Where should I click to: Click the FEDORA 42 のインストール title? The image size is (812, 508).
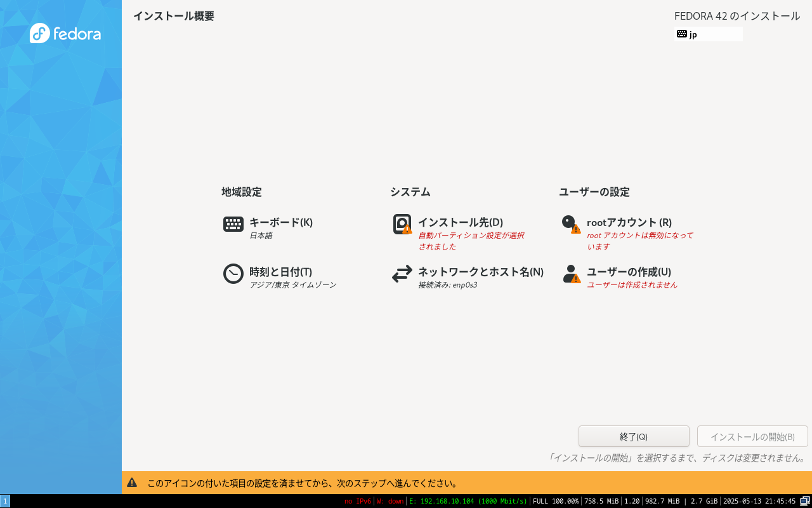[x=737, y=16]
